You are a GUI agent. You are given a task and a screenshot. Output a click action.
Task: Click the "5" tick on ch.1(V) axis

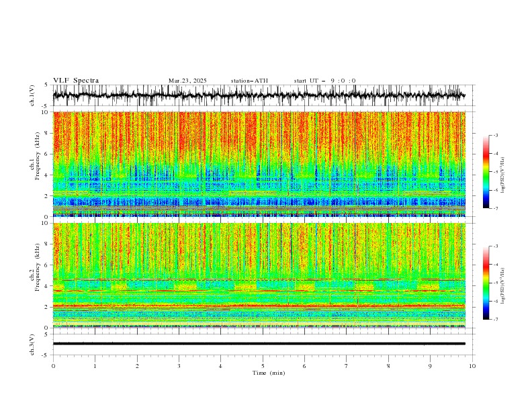point(46,85)
